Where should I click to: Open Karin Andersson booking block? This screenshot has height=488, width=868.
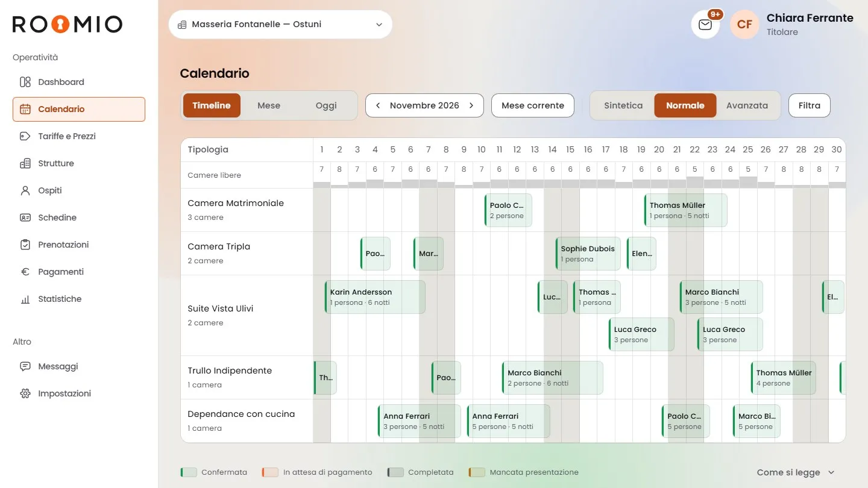tap(375, 297)
